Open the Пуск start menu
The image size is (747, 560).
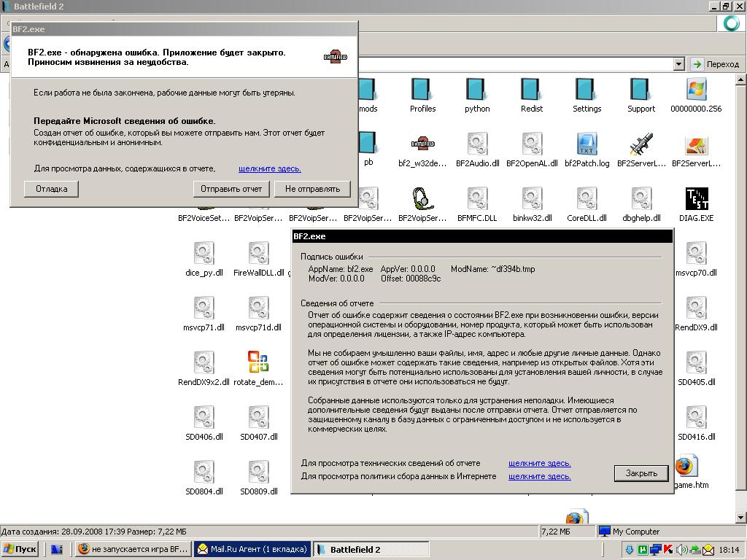coord(20,549)
